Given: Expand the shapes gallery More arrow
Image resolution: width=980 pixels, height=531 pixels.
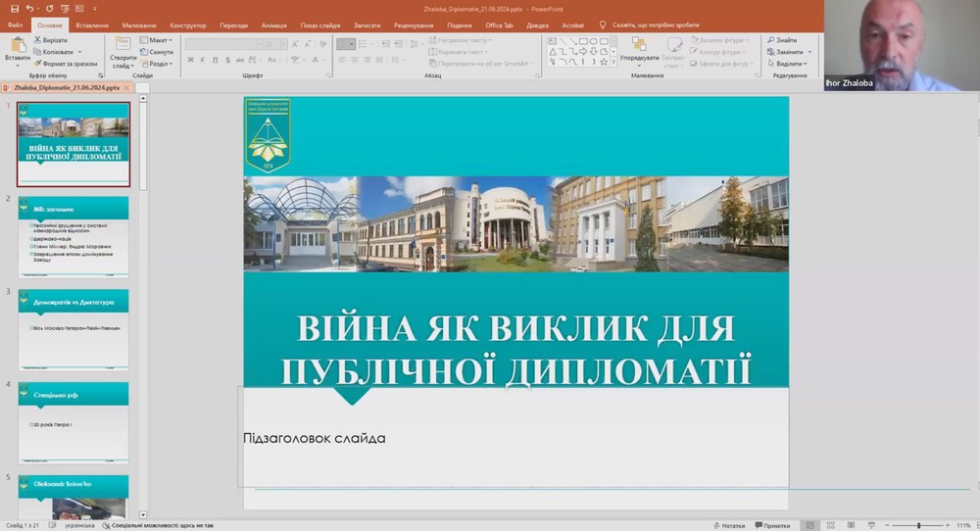Looking at the screenshot, I should [613, 62].
